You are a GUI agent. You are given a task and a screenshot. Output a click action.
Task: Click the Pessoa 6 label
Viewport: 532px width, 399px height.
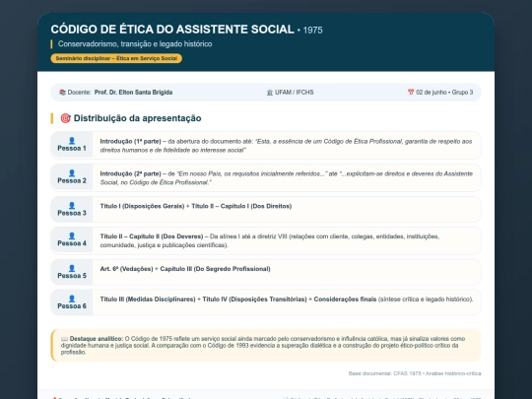(x=72, y=306)
